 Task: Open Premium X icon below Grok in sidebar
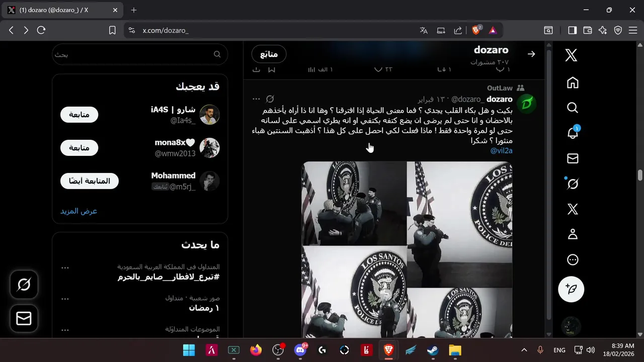573,209
